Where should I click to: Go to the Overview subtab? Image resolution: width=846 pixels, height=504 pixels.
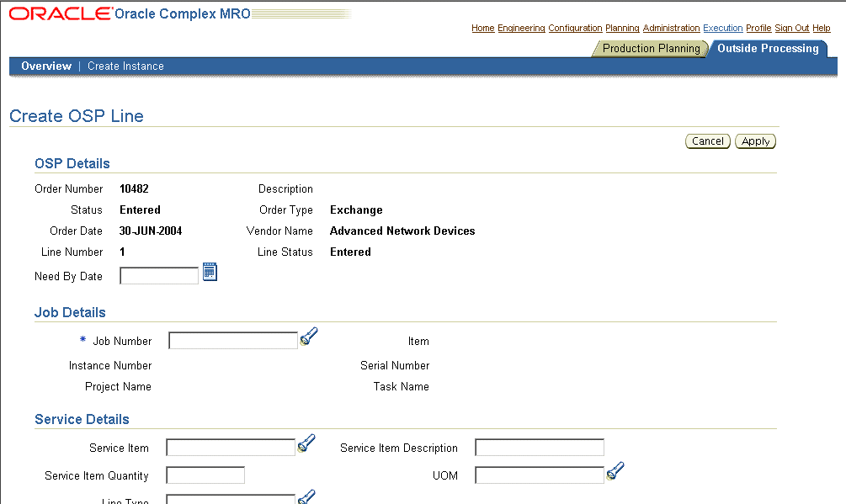[46, 66]
